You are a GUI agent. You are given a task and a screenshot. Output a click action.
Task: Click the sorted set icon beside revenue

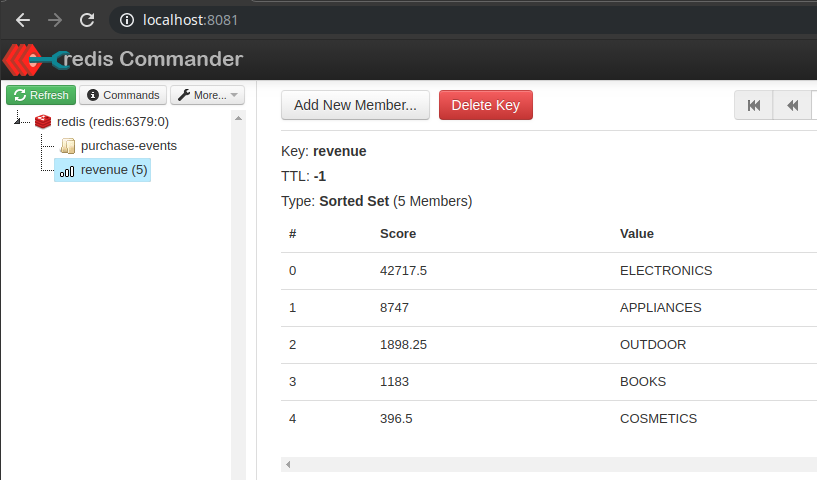pos(67,171)
